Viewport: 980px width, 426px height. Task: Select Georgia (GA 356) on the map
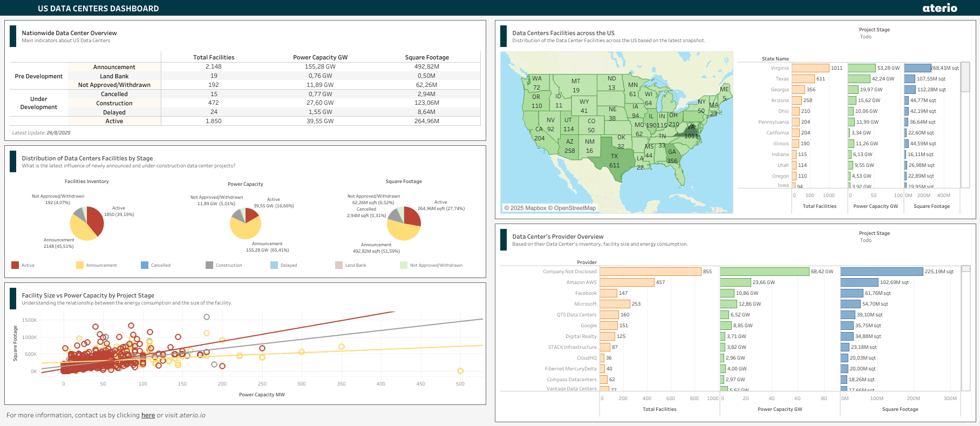[x=672, y=156]
